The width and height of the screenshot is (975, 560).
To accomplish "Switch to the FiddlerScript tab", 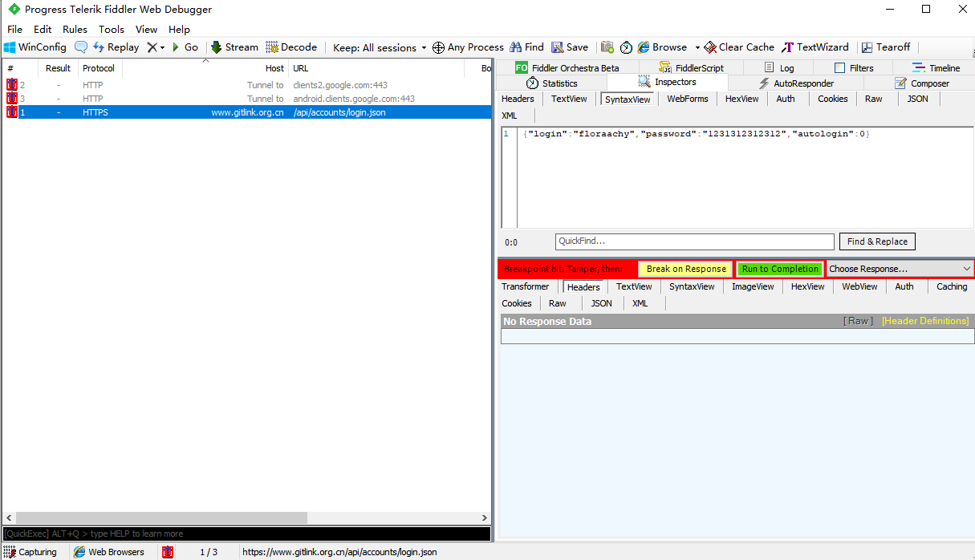I will coord(691,68).
